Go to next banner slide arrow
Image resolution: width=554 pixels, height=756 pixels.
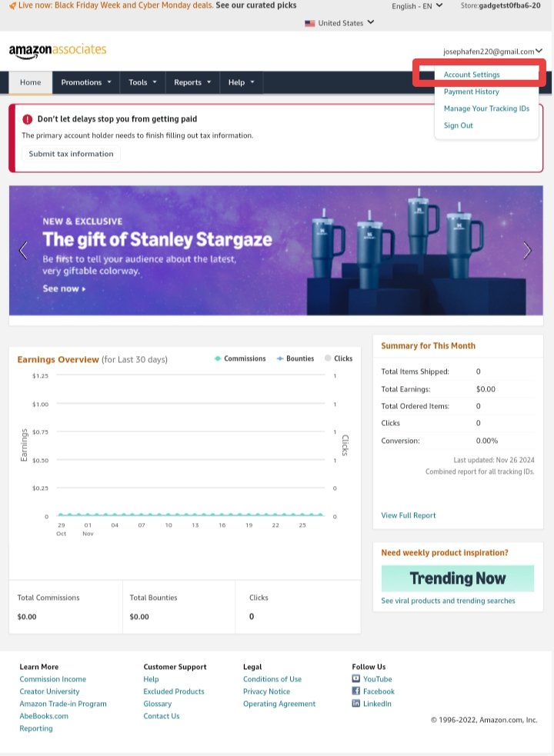point(528,250)
